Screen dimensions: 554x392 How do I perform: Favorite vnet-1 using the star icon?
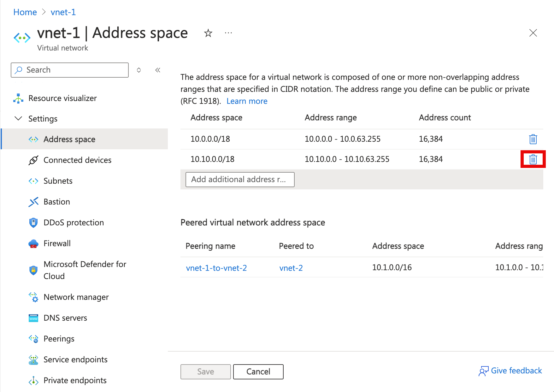click(208, 33)
